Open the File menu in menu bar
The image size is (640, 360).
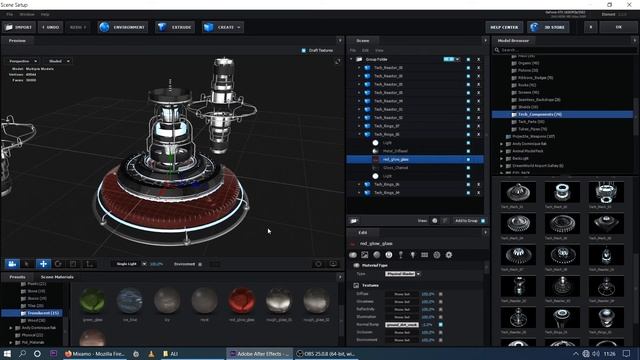(9, 14)
